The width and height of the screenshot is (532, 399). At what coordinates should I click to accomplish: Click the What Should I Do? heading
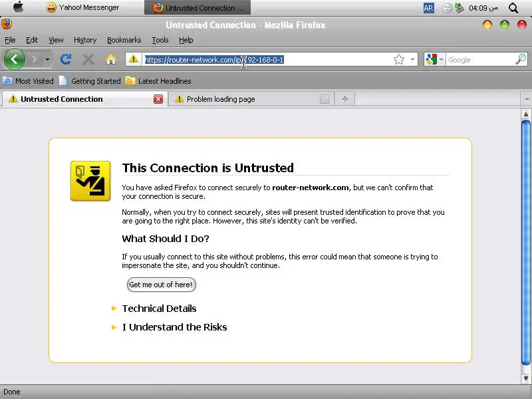[x=166, y=239]
